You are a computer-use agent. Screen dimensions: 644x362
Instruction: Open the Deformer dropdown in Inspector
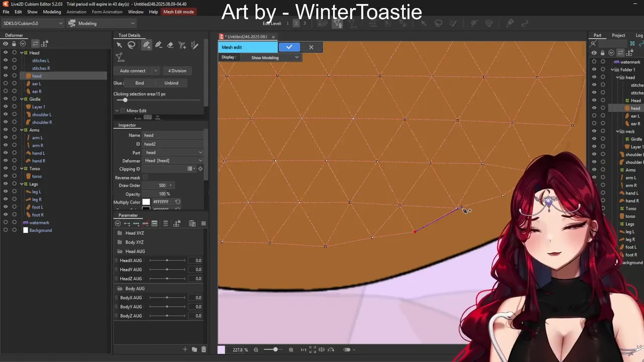tap(174, 160)
